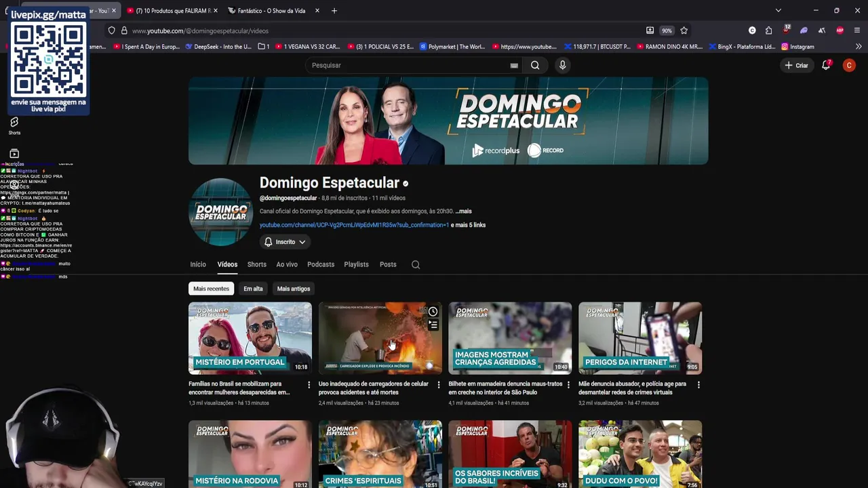
Task: Open the tab list dropdown arrow
Action: pos(778,11)
